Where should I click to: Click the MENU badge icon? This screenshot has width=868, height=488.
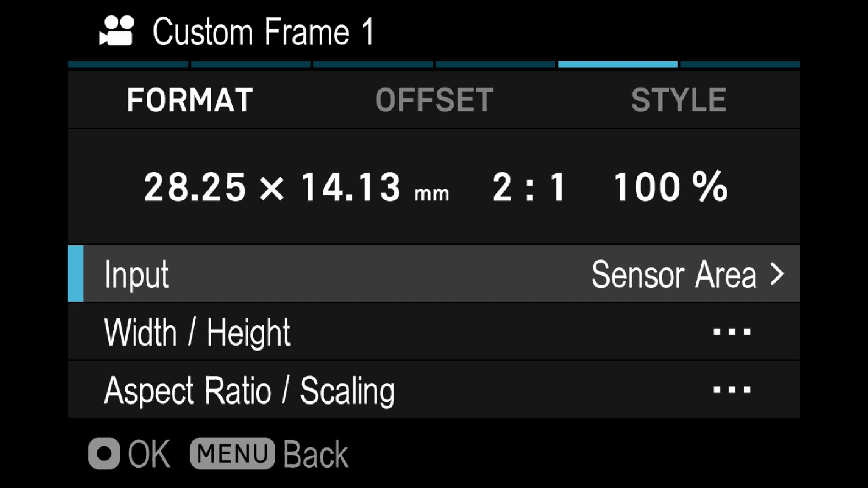pos(232,453)
